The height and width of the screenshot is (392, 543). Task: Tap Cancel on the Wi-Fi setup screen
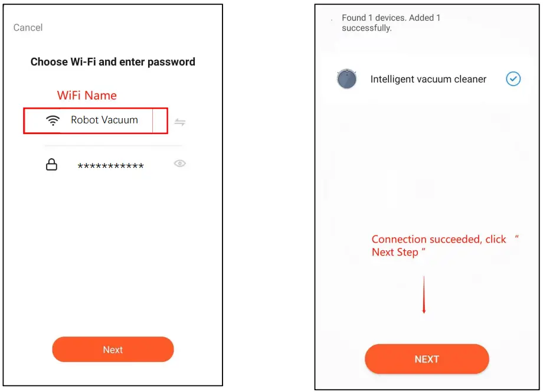(28, 28)
